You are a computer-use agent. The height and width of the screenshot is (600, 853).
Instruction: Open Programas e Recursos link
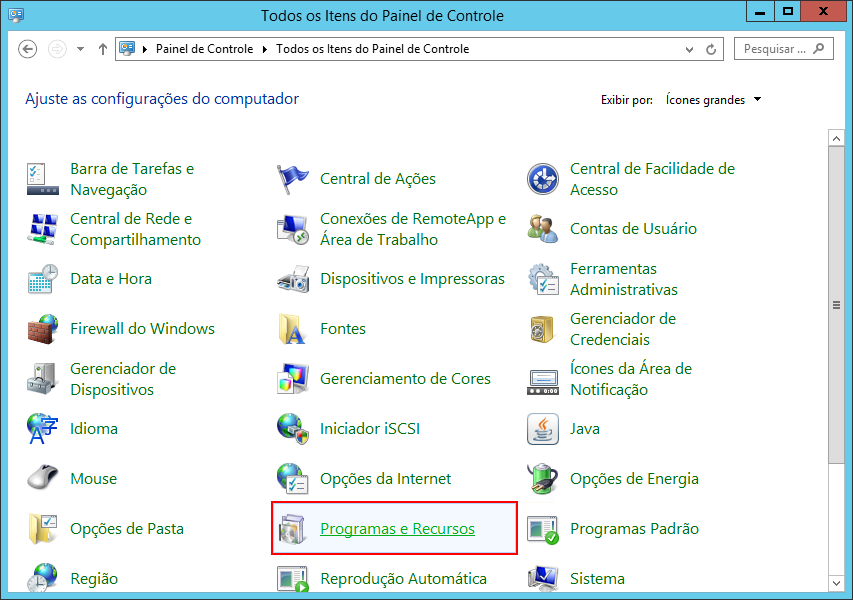397,529
